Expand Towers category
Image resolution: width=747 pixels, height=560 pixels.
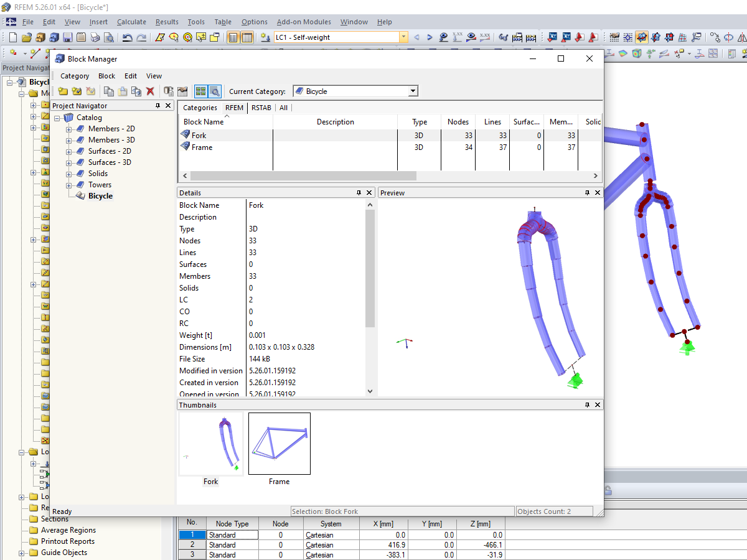tap(69, 185)
